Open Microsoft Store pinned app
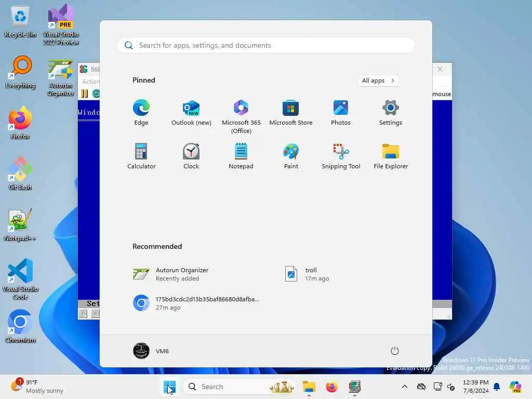Viewport: 532px width, 399px height. tap(291, 113)
